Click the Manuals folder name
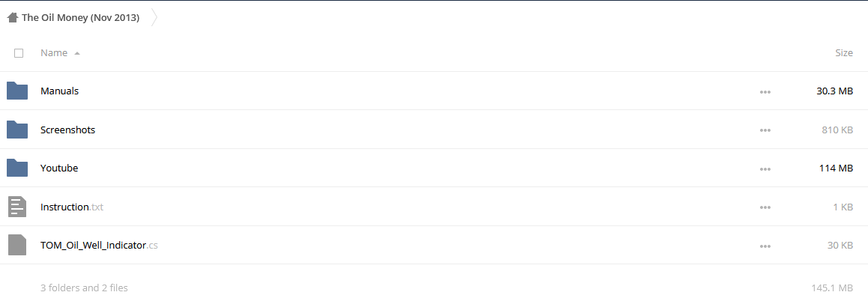The image size is (868, 307). pyautogui.click(x=60, y=91)
